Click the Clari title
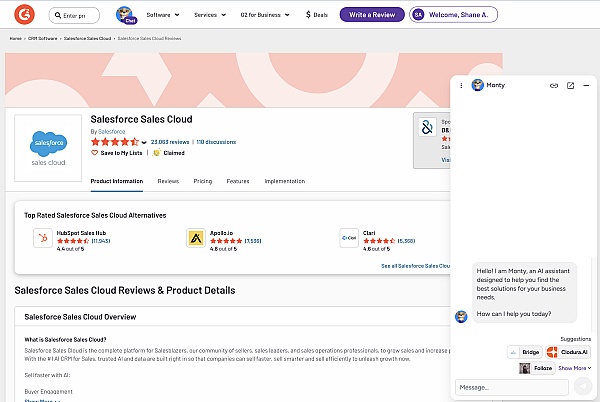This screenshot has height=402, width=600. pos(369,233)
